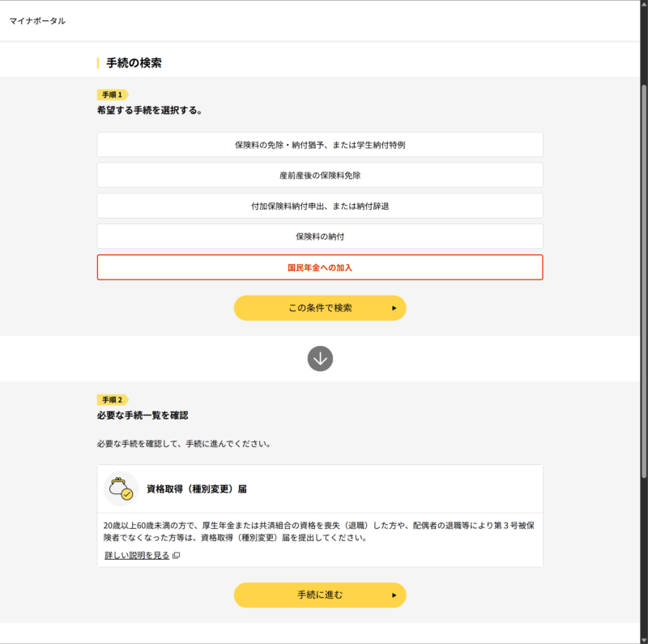Select the 産前産後の保険料免除 option

click(x=320, y=175)
